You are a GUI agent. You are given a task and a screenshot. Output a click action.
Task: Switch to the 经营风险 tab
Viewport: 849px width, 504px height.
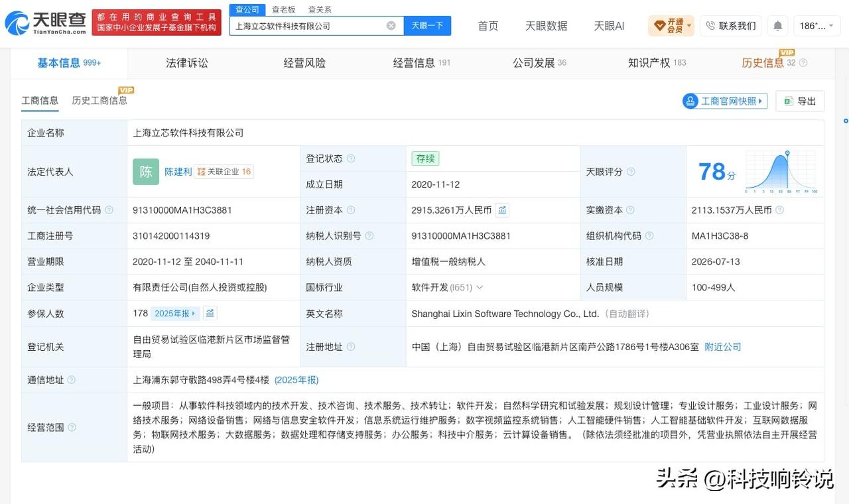click(304, 63)
